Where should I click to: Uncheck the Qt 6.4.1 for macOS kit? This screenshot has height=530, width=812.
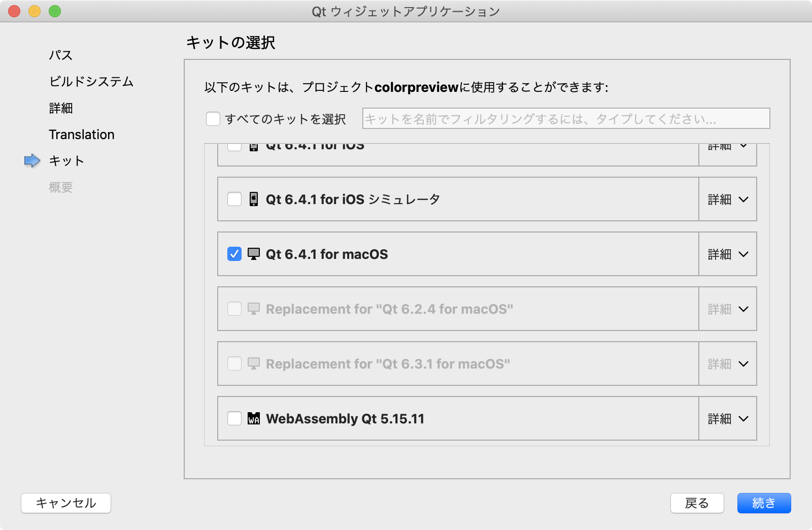coord(234,254)
